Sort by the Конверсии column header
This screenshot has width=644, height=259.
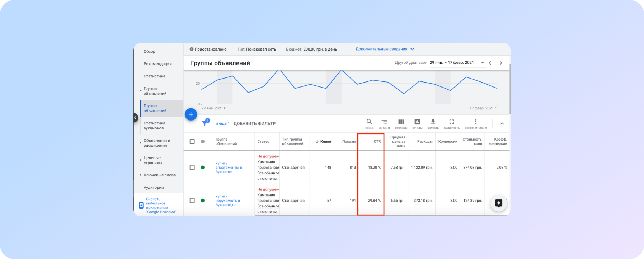coord(448,142)
